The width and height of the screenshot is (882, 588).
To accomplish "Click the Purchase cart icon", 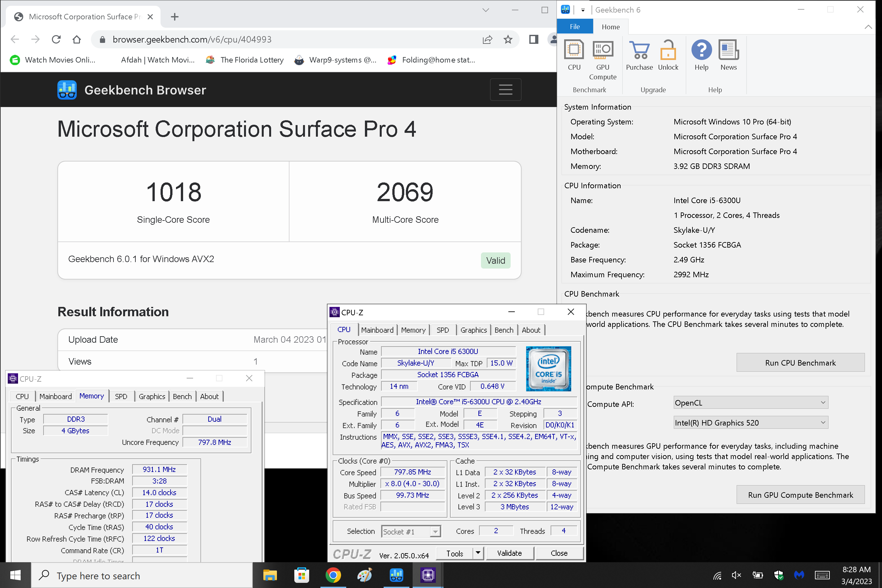I will pos(639,55).
